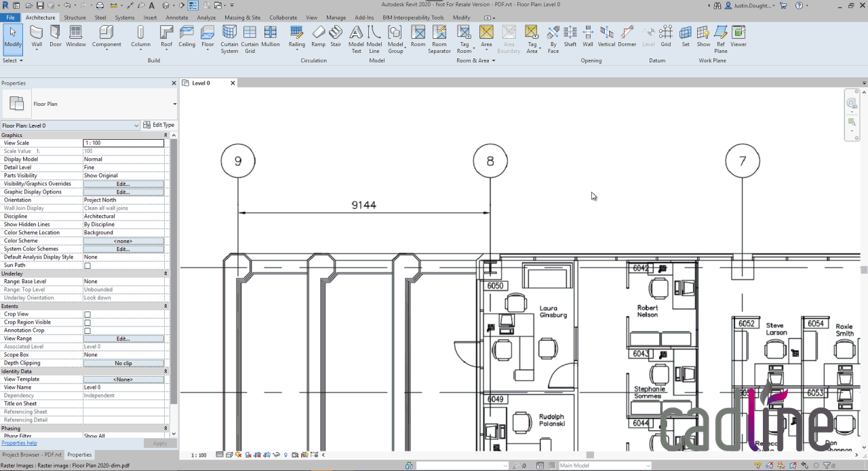The image size is (868, 471).
Task: Click the Edit Type button
Action: [x=159, y=125]
